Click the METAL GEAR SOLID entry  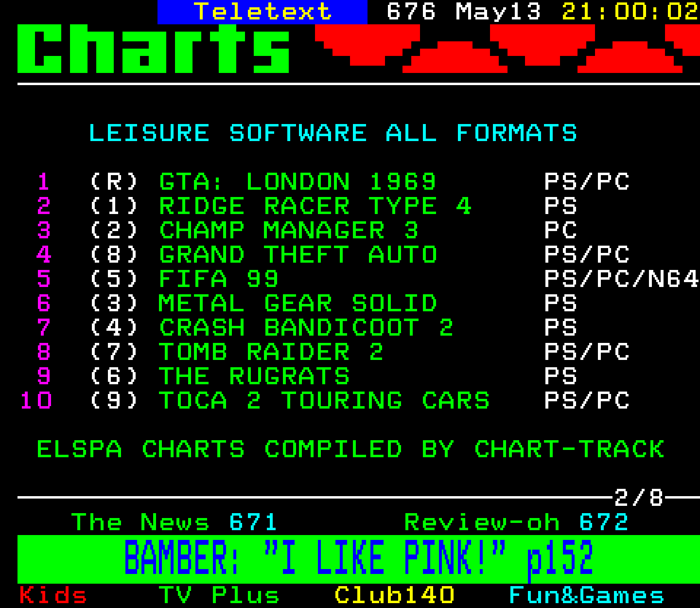click(x=297, y=303)
